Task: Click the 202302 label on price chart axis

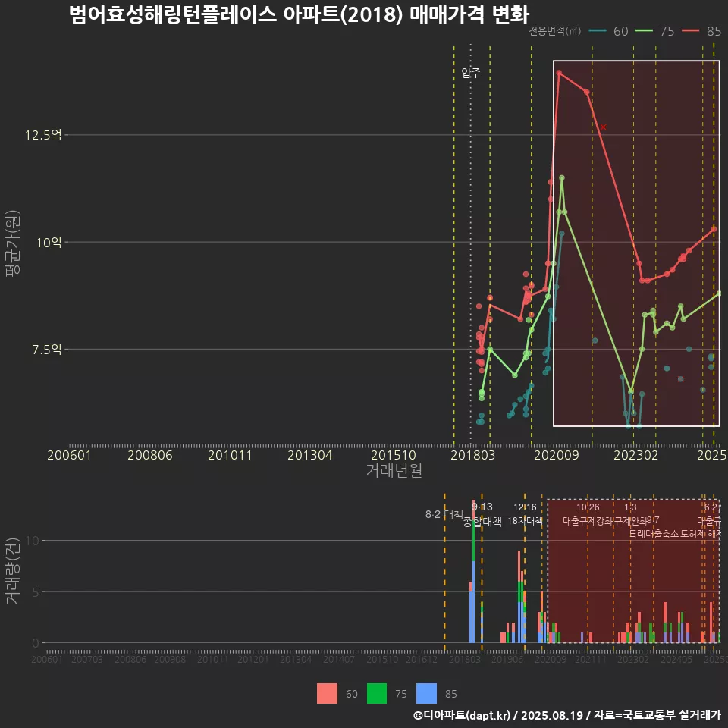Action: point(635,455)
